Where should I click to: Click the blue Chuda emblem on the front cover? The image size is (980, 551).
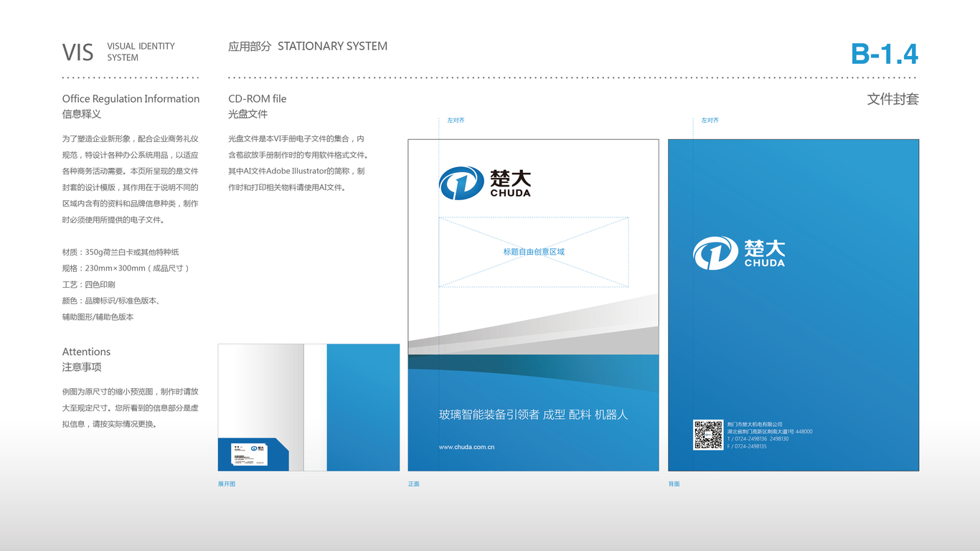click(461, 183)
